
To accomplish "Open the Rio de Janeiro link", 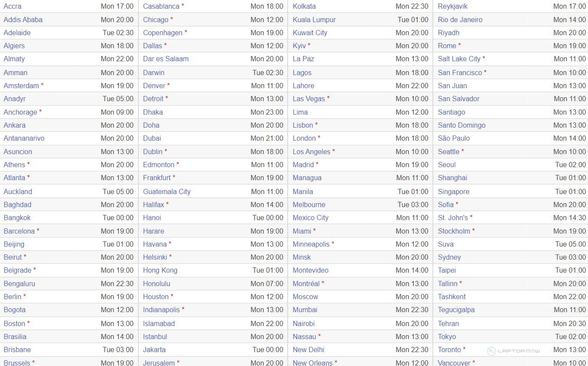I will pyautogui.click(x=460, y=20).
